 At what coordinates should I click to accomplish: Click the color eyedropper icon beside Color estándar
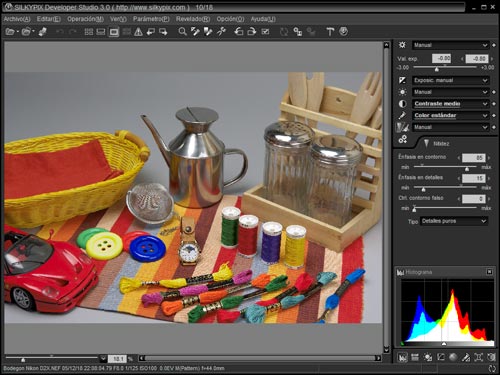402,115
